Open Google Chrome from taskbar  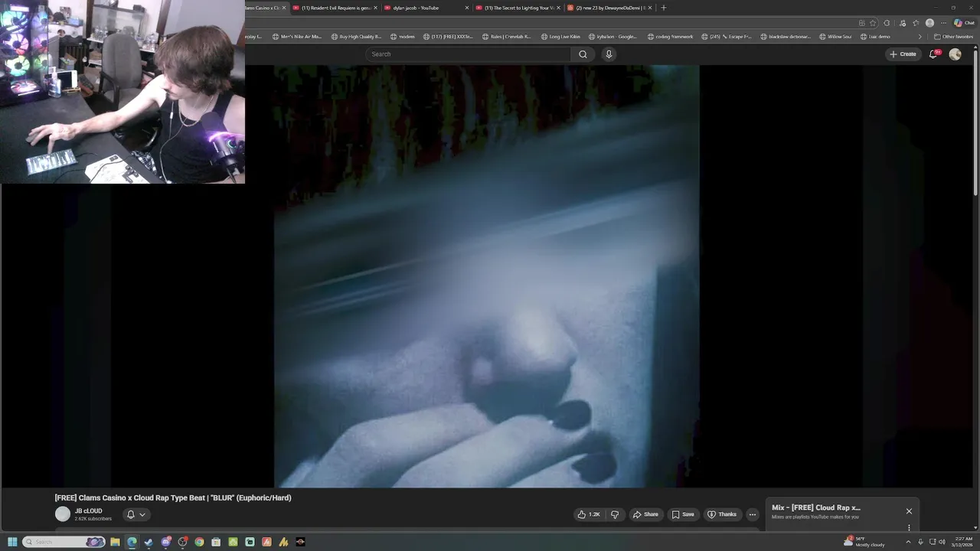coord(199,542)
